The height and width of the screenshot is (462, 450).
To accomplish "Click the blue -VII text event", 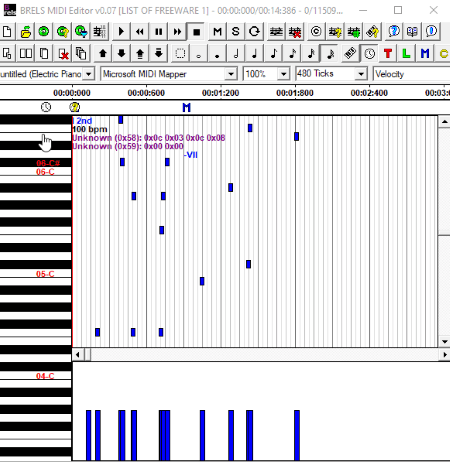I will pyautogui.click(x=191, y=155).
